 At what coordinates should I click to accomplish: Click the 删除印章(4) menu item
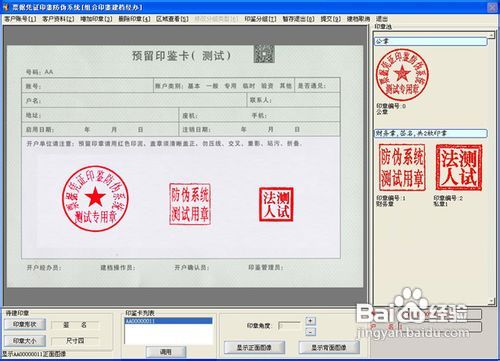(134, 19)
